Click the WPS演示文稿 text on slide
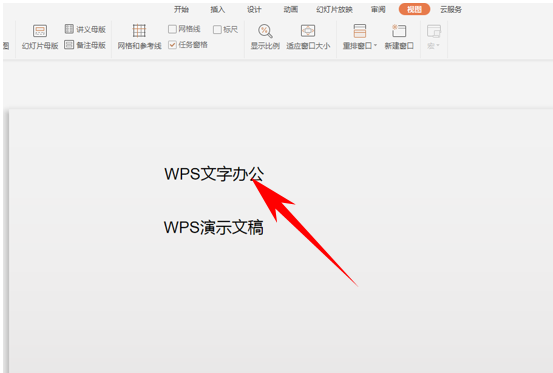 214,227
